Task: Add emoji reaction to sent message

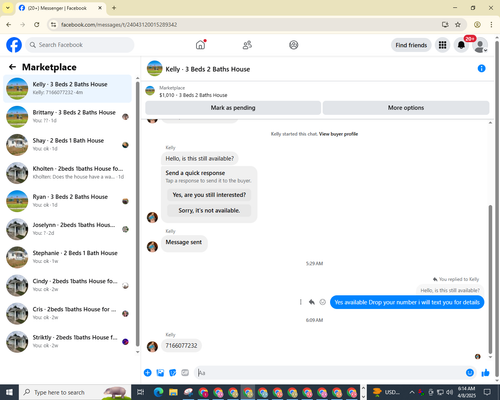Action: tap(322, 302)
